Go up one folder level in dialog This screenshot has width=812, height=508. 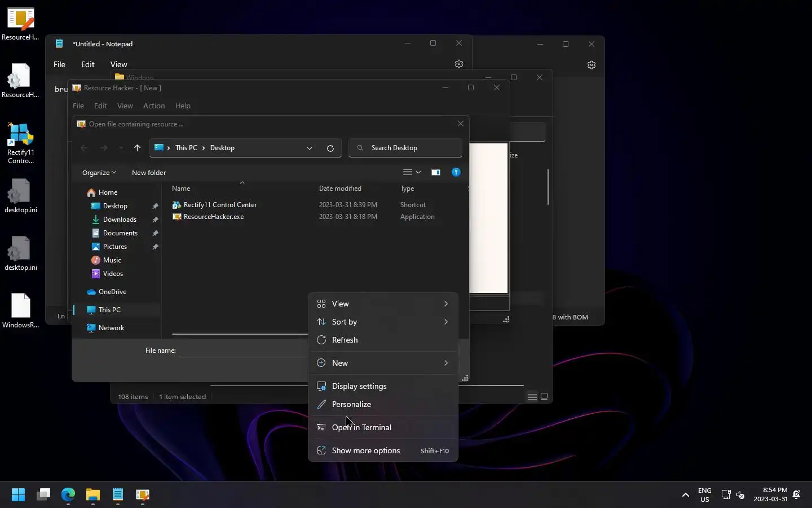click(x=137, y=148)
